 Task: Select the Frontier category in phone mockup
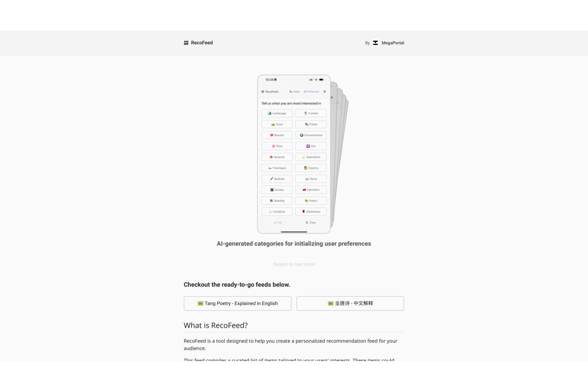point(311,113)
